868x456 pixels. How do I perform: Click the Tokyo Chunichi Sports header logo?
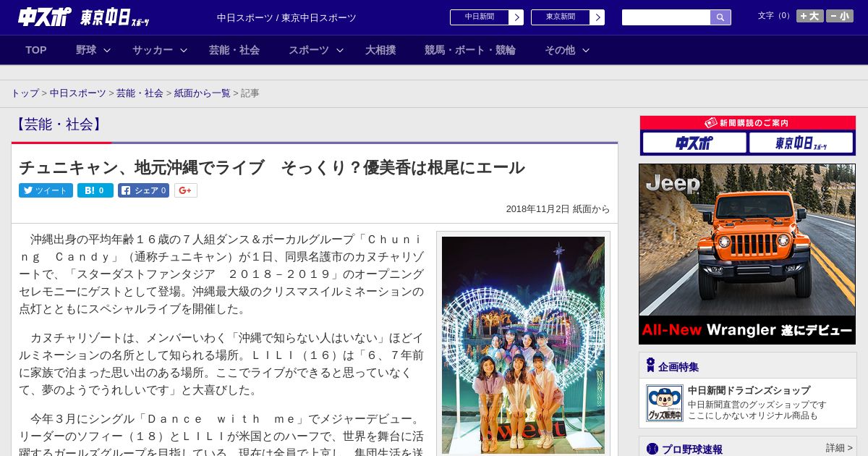pos(115,17)
